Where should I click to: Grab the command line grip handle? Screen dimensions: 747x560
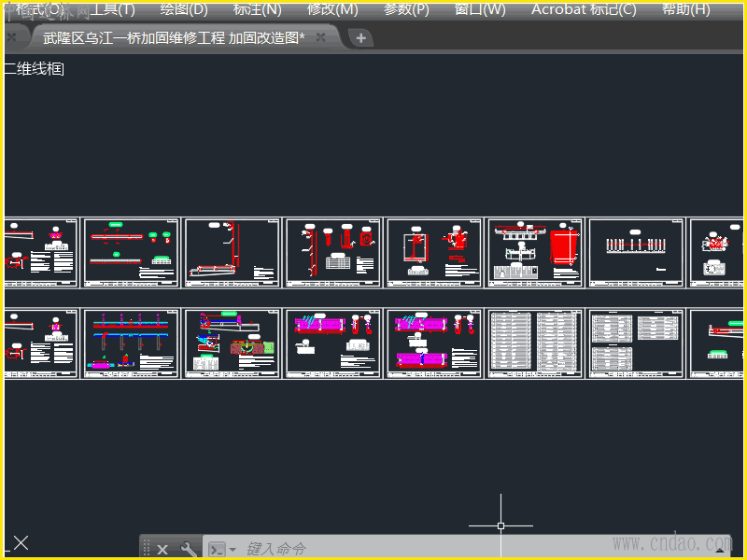pyautogui.click(x=147, y=548)
